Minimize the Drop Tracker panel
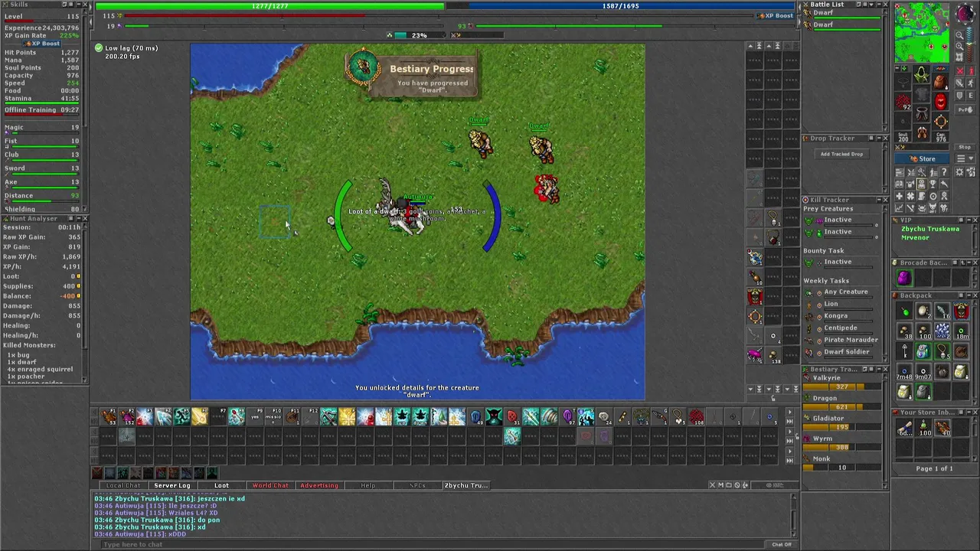The height and width of the screenshot is (551, 980). [x=879, y=139]
